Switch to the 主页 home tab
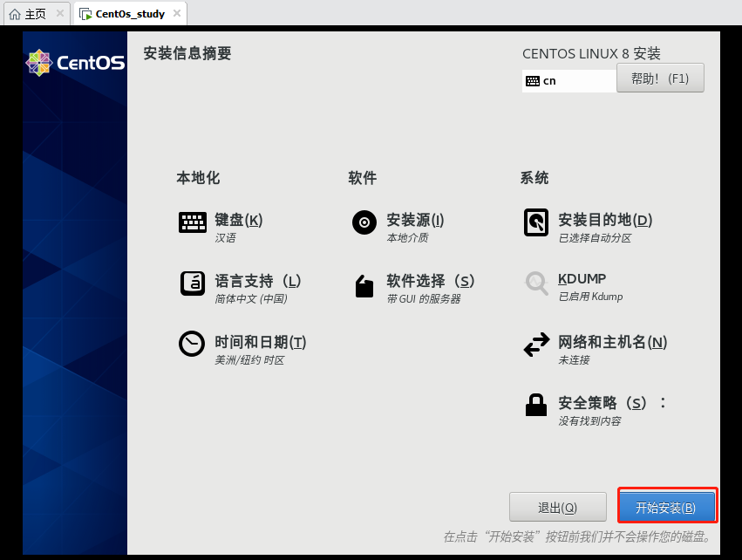 [x=35, y=13]
